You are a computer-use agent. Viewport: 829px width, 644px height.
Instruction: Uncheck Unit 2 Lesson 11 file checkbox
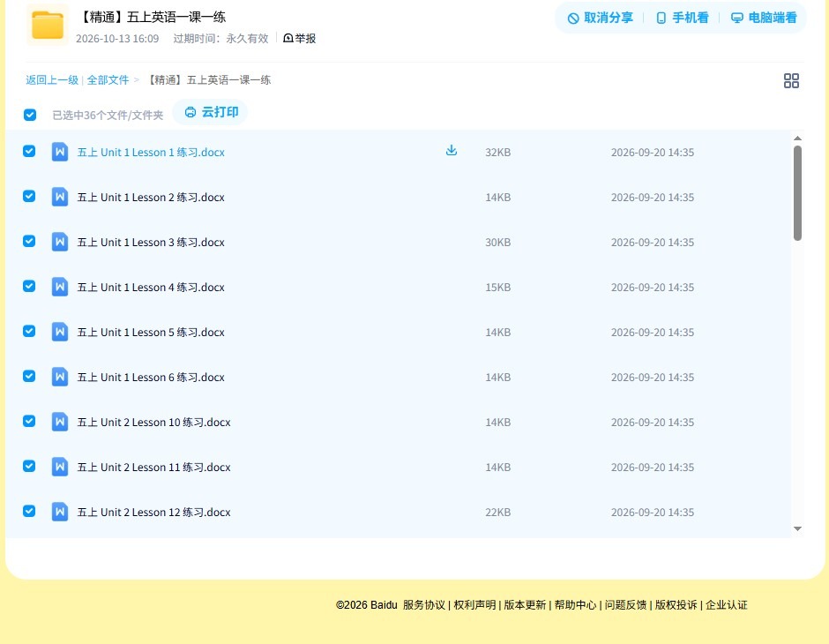pyautogui.click(x=29, y=466)
